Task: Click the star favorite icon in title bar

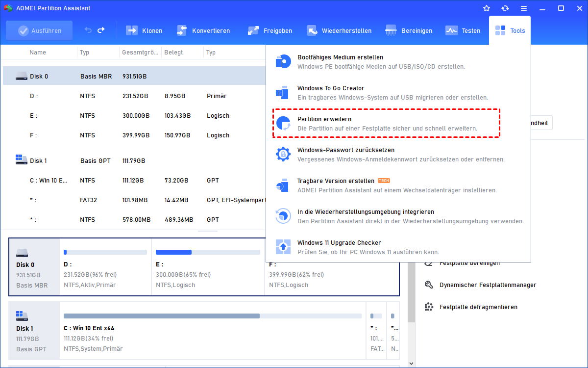Action: pyautogui.click(x=487, y=8)
